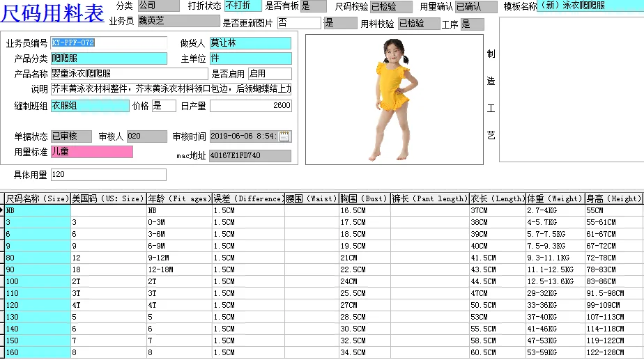Image resolution: width=644 pixels, height=360 pixels.
Task: Click weight cell 2.7-4KG
Action: (x=555, y=210)
